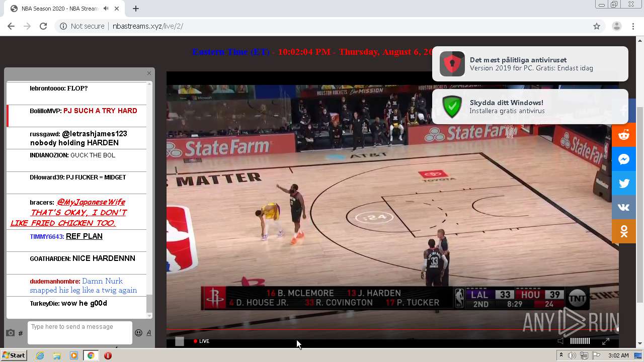The width and height of the screenshot is (644, 362).
Task: Click the page scrollbar down arrow
Action: pos(640,343)
